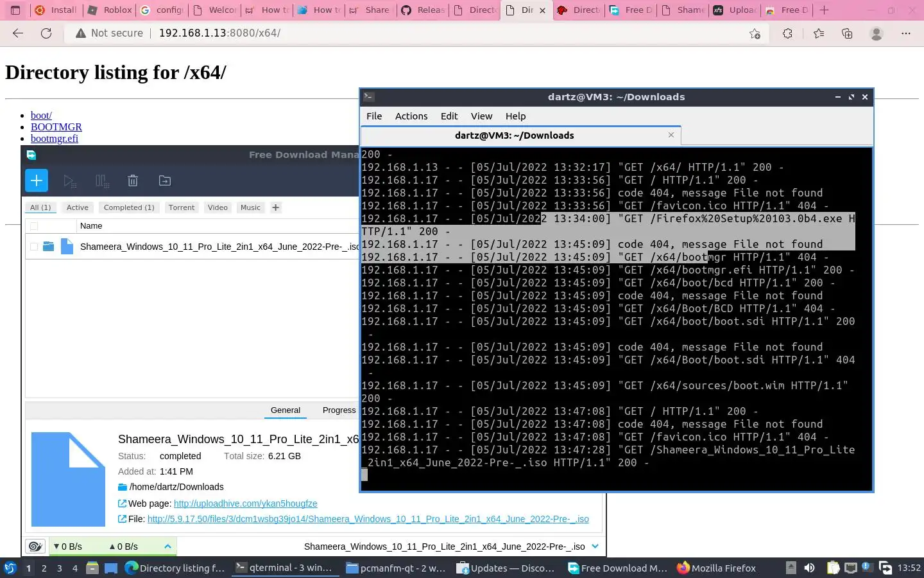
Task: Open the uploadhive.com web page link
Action: 246,504
